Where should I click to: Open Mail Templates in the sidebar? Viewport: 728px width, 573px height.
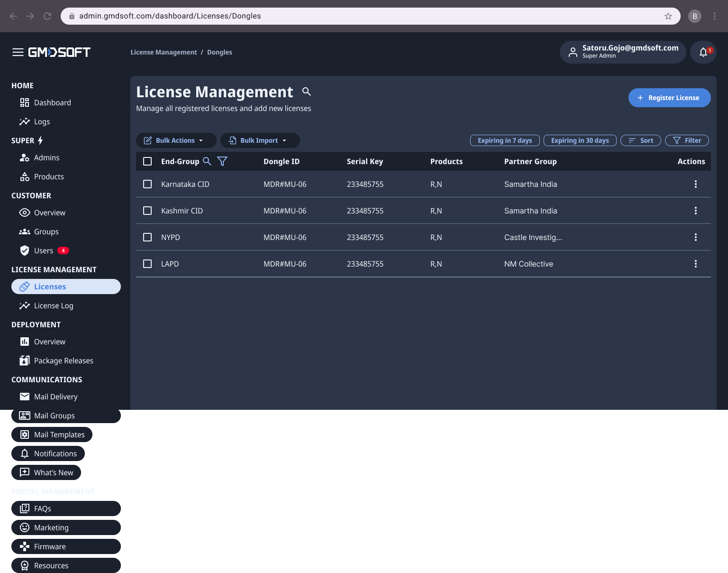[x=52, y=434]
